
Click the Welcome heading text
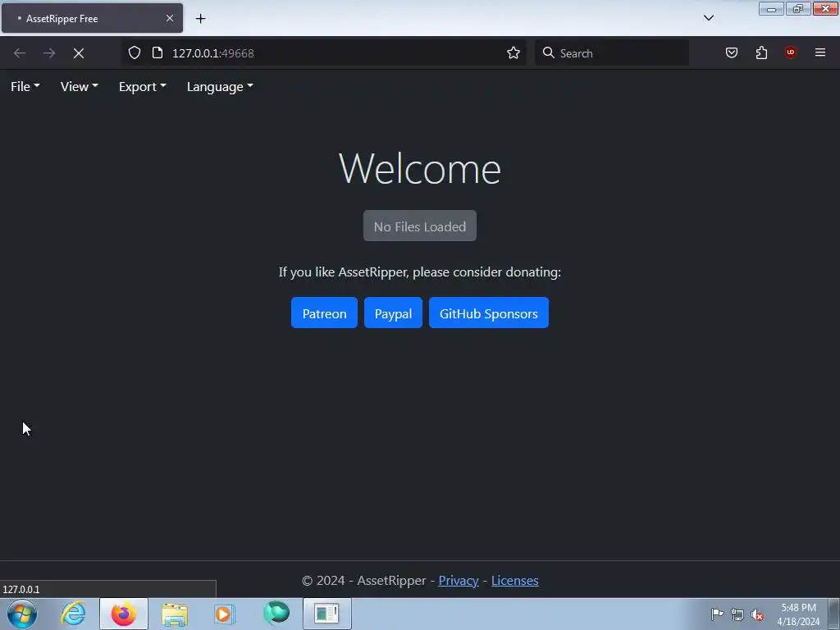coord(420,169)
